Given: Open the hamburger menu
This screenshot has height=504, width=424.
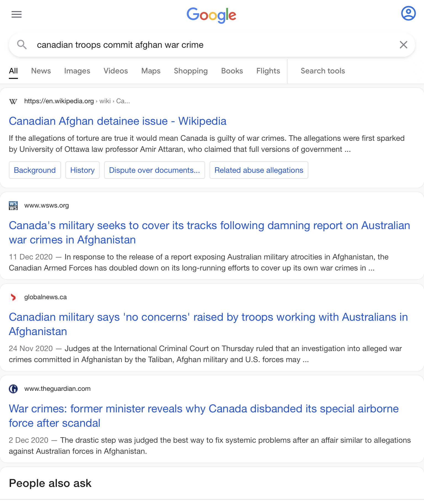Looking at the screenshot, I should [x=17, y=14].
